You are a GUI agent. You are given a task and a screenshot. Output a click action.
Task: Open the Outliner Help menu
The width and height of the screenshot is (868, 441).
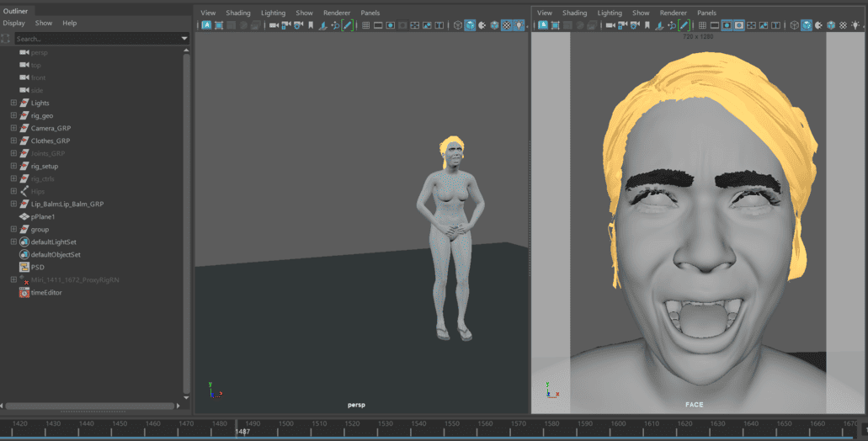[70, 24]
